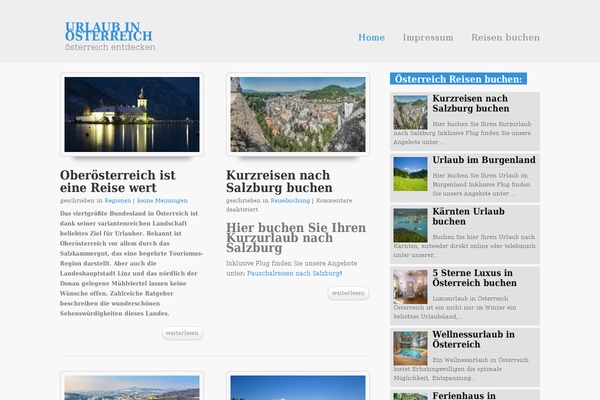Click the excerpt 'Ein Wellnessurlaub in Österreich'
Screen dimensions: 600x400
[481, 360]
